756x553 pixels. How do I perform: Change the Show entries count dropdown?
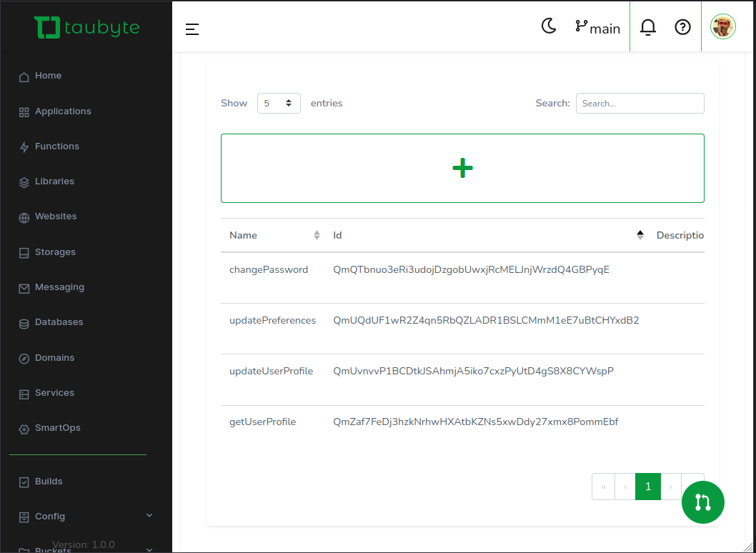(x=279, y=103)
